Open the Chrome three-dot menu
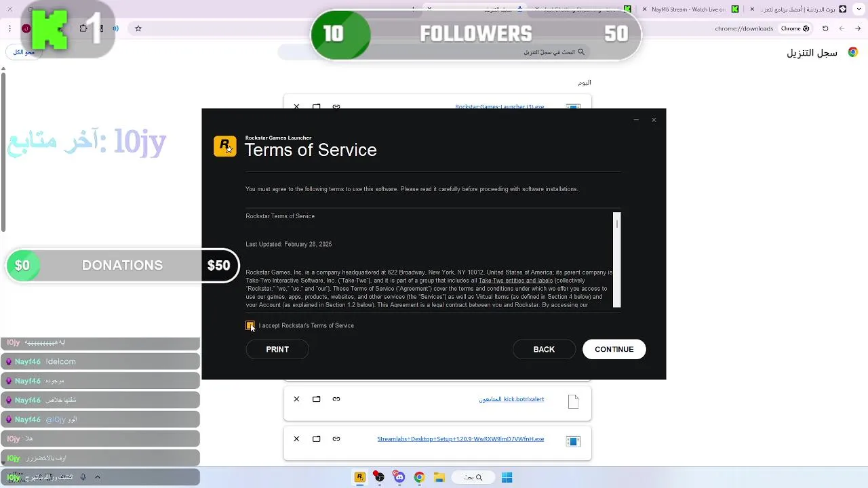The image size is (868, 488). tap(9, 28)
